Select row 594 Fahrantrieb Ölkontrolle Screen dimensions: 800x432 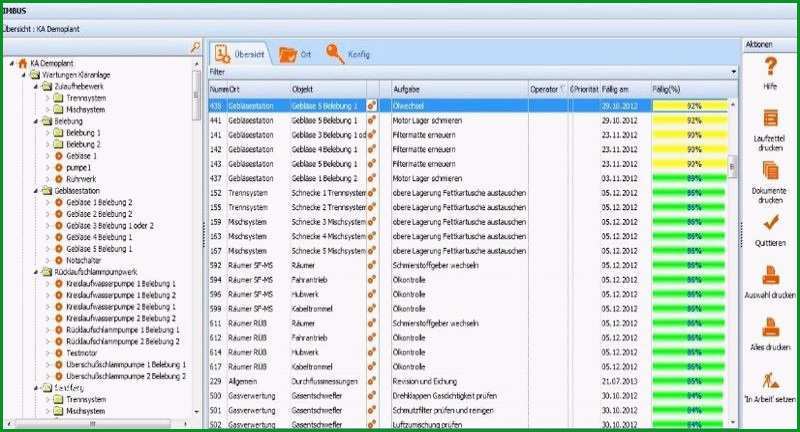click(x=468, y=280)
